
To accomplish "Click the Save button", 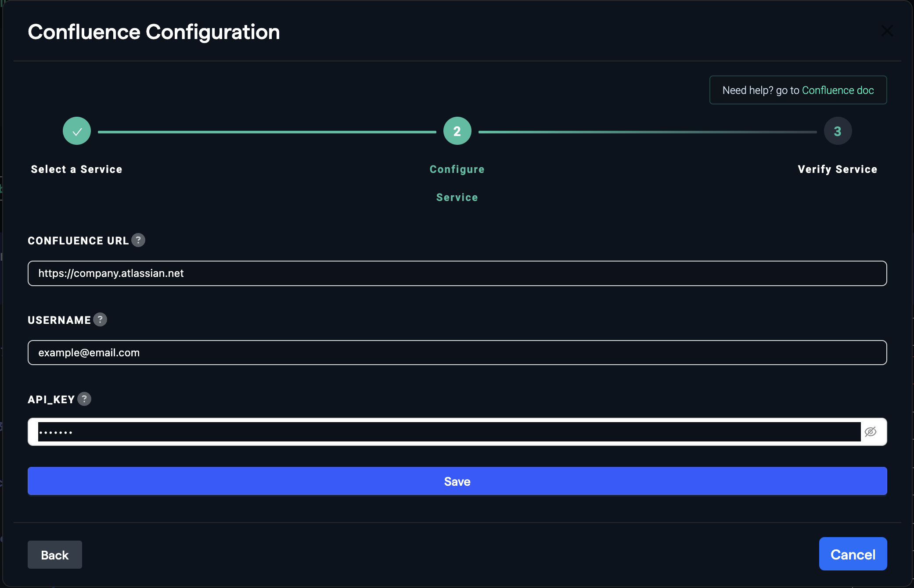I will tap(457, 481).
